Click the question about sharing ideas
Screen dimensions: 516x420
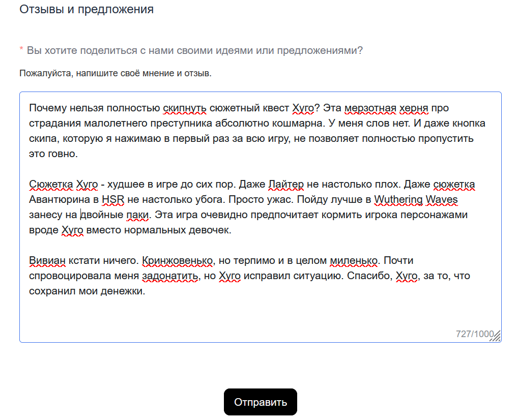[194, 50]
